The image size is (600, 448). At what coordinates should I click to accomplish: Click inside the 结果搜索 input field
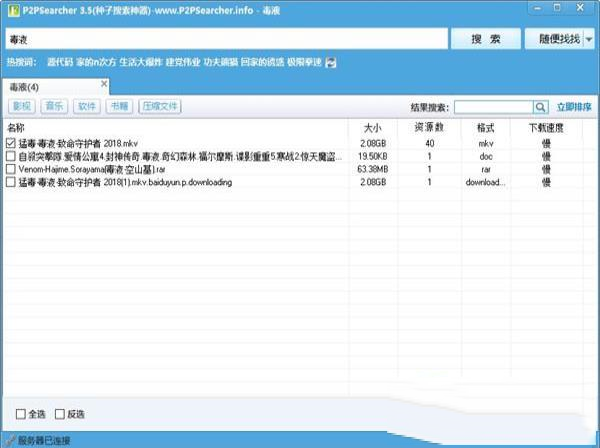coord(492,107)
